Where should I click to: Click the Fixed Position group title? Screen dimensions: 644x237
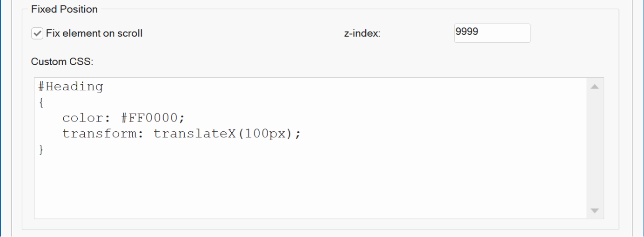pyautogui.click(x=64, y=9)
